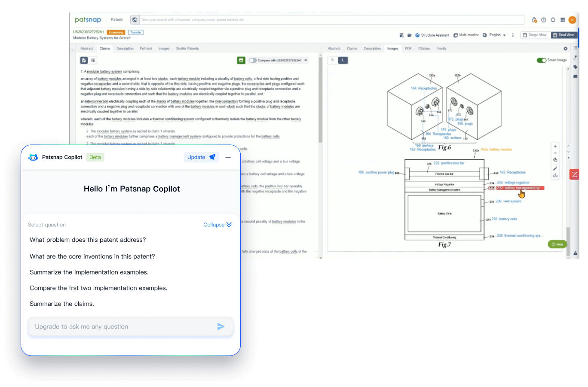Switch to Single View mode

click(535, 35)
